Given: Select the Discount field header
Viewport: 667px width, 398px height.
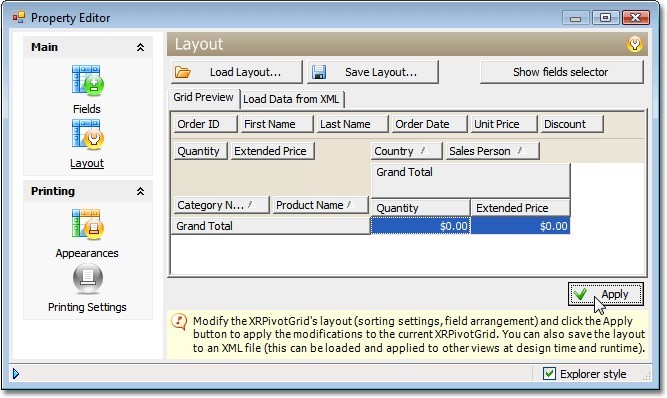Looking at the screenshot, I should [572, 124].
